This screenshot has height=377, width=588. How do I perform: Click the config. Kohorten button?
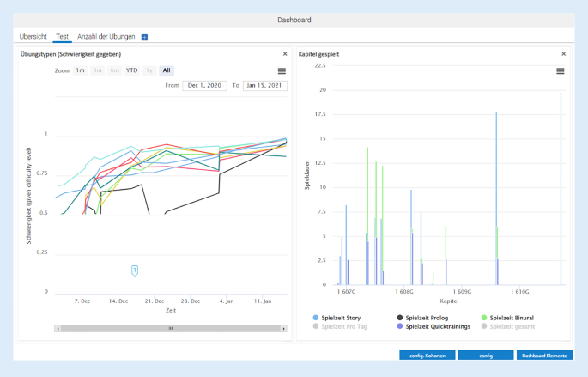427,355
